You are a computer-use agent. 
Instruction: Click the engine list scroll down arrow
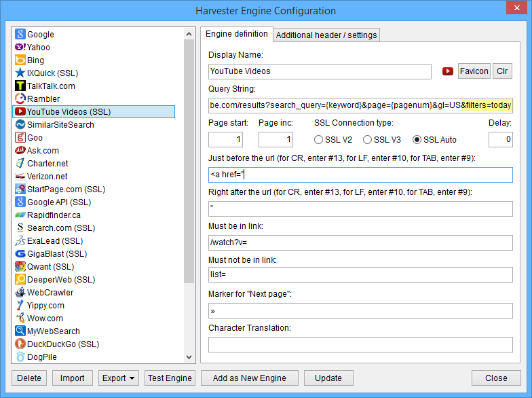click(189, 357)
